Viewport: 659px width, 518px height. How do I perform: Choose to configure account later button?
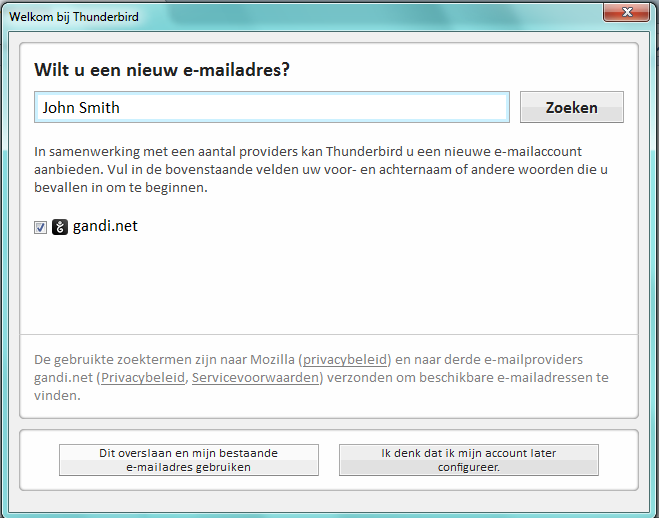(x=469, y=460)
